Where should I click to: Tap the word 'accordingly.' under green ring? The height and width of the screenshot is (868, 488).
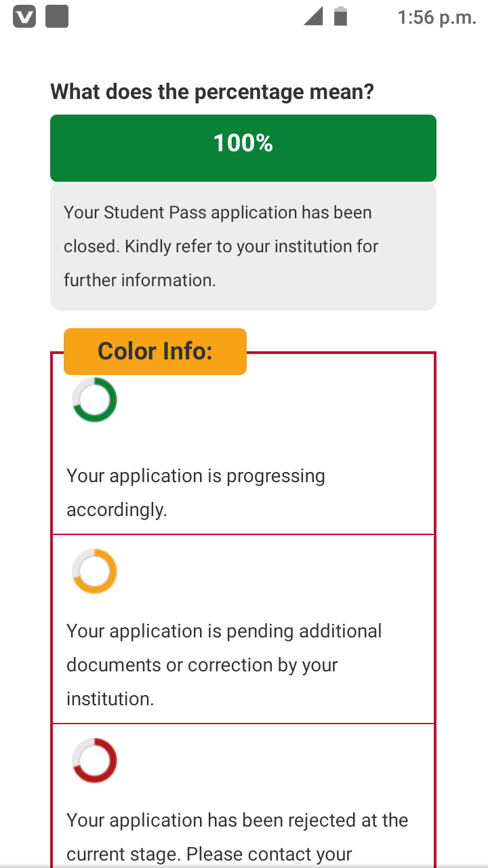[117, 509]
